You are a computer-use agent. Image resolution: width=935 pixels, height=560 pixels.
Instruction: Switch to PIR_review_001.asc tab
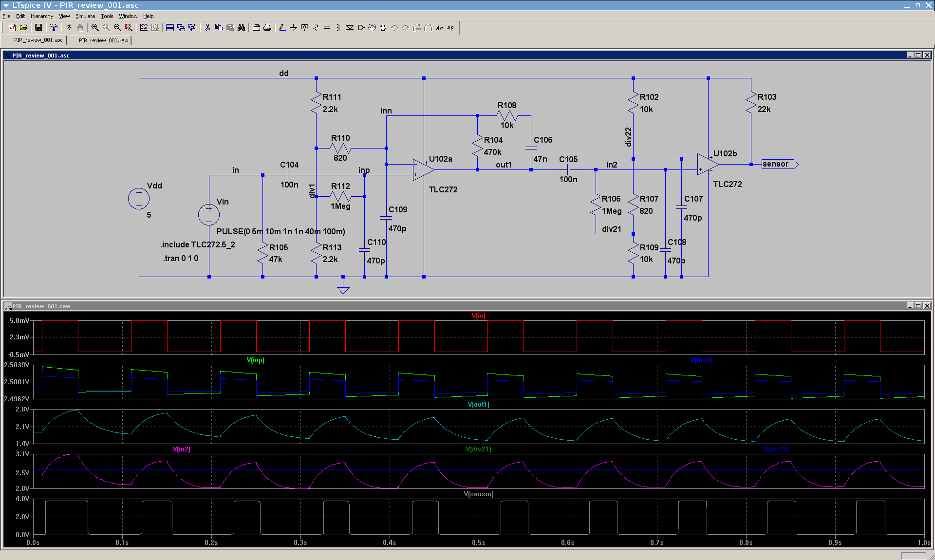(38, 40)
